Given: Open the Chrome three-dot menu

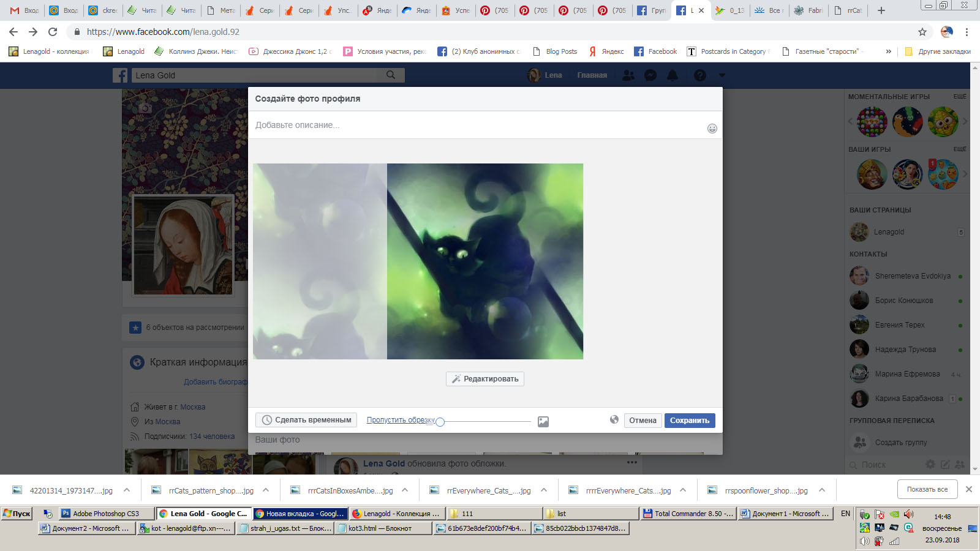Looking at the screenshot, I should (967, 32).
